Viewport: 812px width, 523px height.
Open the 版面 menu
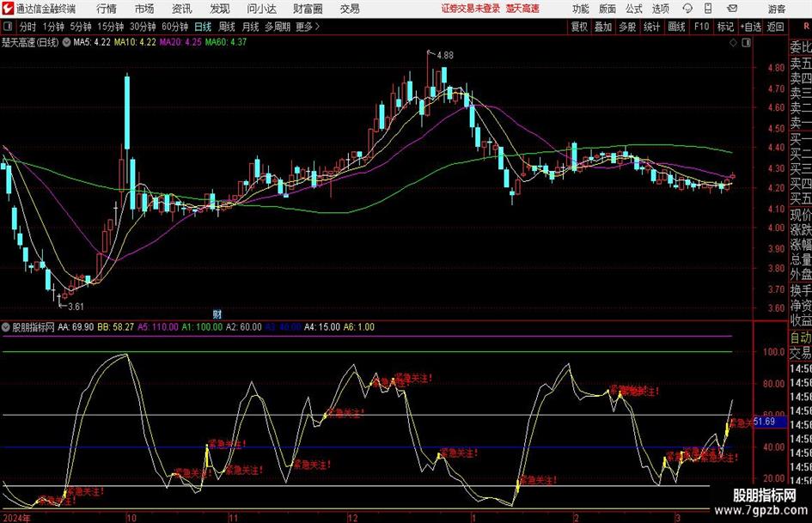tap(607, 9)
